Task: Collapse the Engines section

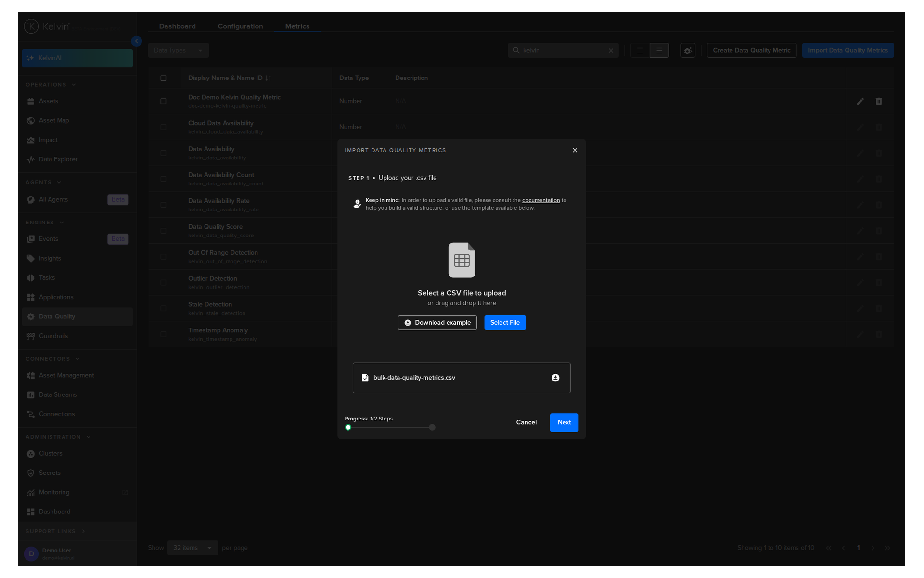Action: pyautogui.click(x=45, y=223)
